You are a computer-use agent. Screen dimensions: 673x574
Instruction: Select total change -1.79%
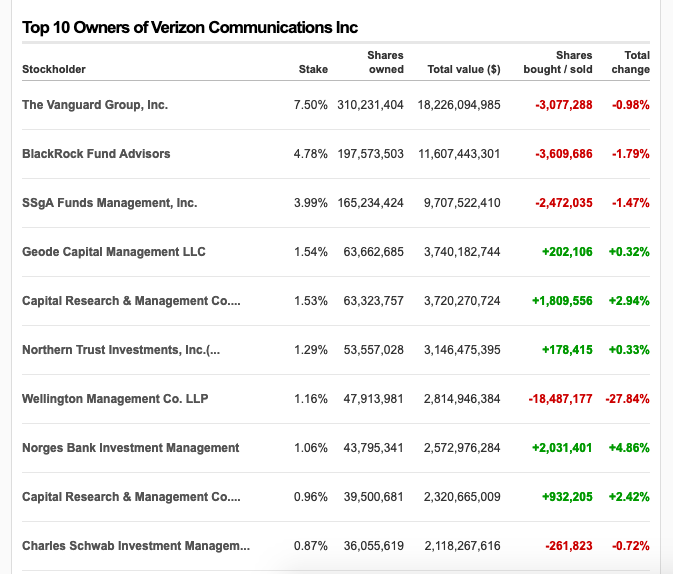(x=631, y=154)
